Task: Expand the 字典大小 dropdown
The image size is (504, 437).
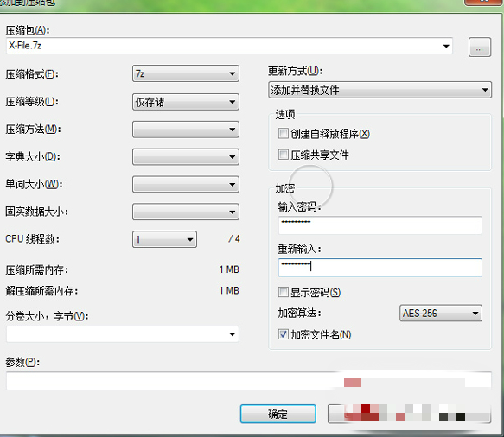Action: click(x=186, y=156)
